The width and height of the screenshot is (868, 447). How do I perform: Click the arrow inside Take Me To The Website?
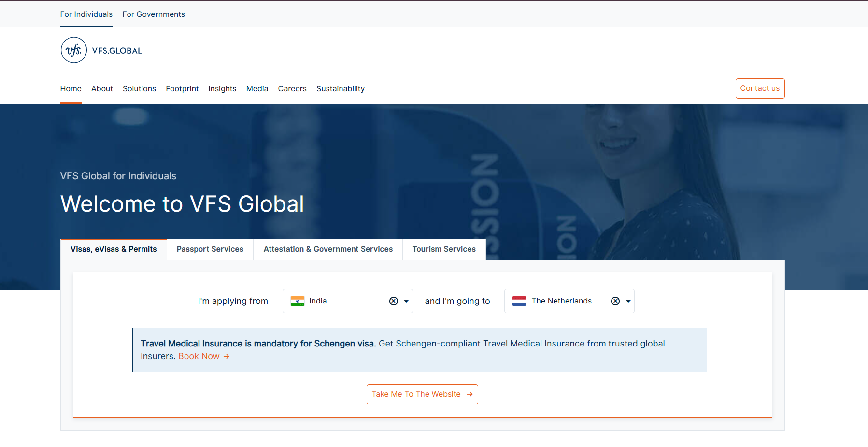pyautogui.click(x=469, y=394)
